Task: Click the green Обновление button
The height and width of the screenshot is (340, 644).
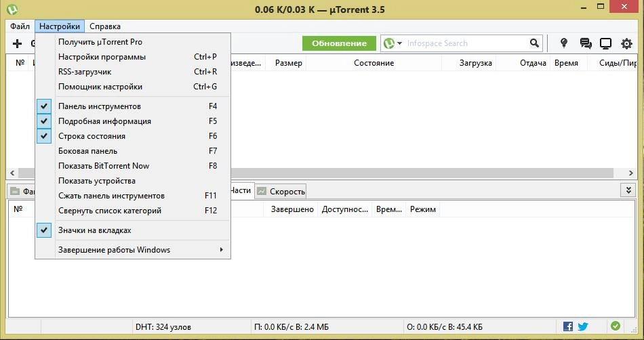Action: click(339, 43)
